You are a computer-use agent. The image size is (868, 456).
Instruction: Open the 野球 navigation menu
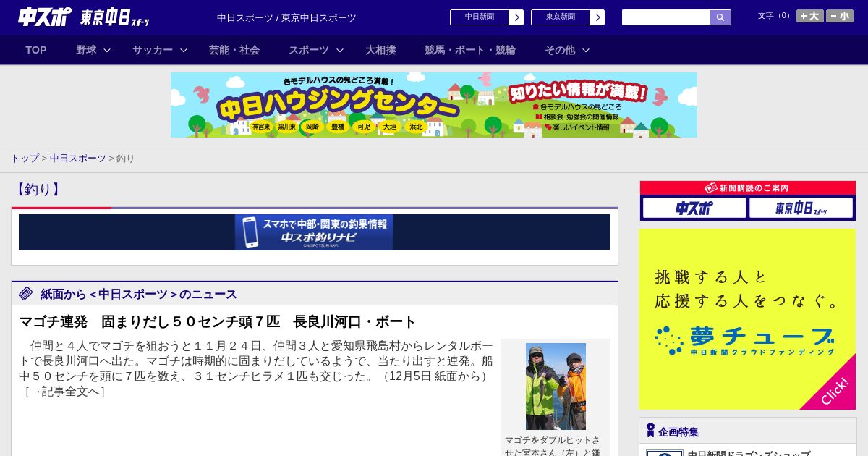click(86, 50)
